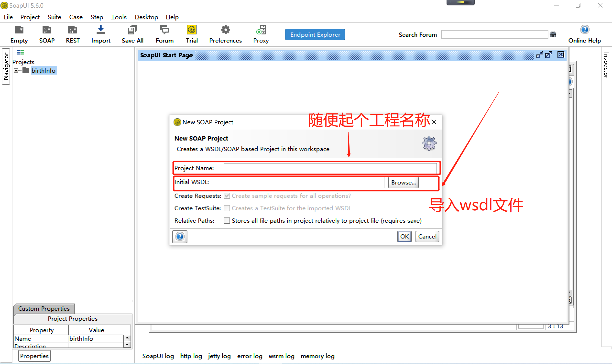Click the navigator list view icon
The height and width of the screenshot is (364, 612).
click(20, 52)
